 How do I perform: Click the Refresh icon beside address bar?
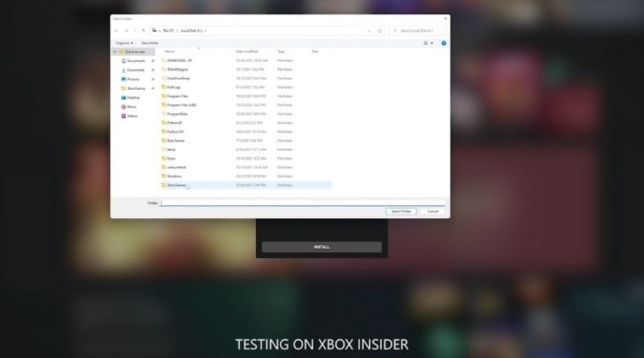point(379,31)
